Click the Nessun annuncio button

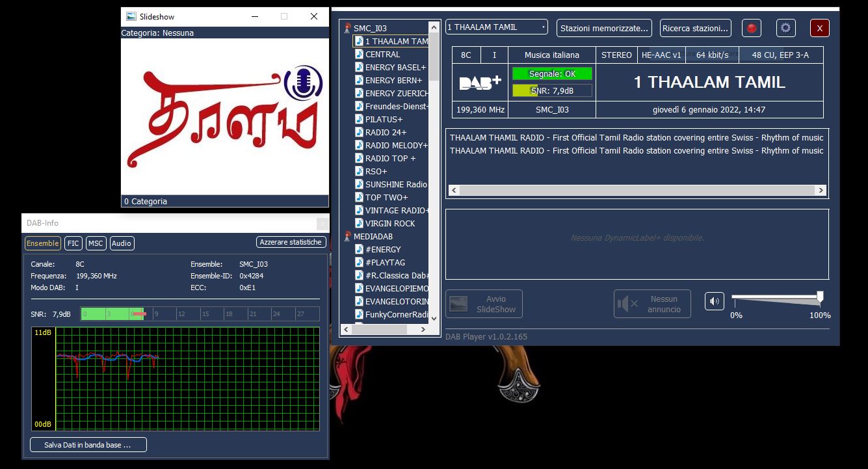click(x=652, y=304)
